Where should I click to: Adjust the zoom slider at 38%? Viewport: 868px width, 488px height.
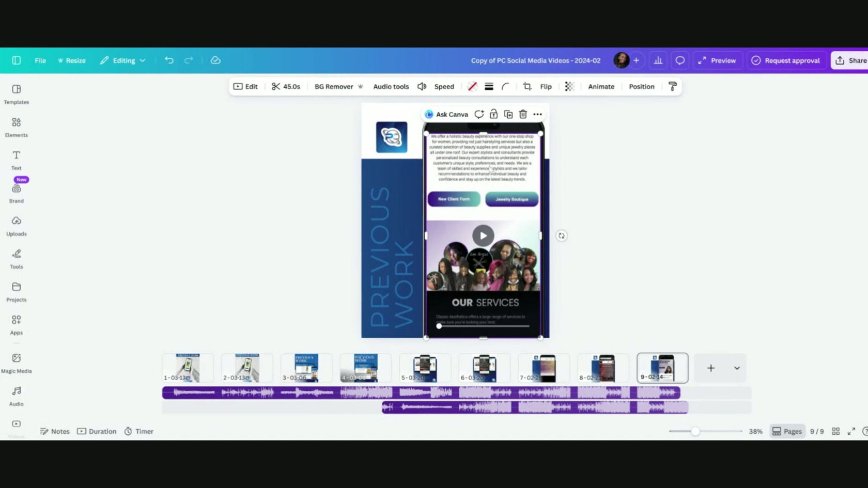tap(695, 431)
